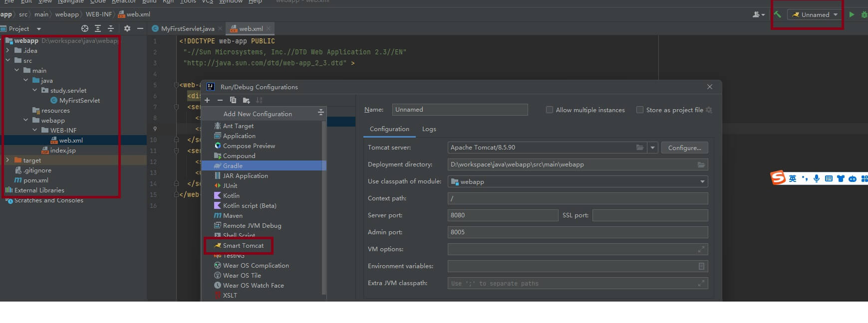Collapse the src folder
This screenshot has width=868, height=323.
point(7,60)
